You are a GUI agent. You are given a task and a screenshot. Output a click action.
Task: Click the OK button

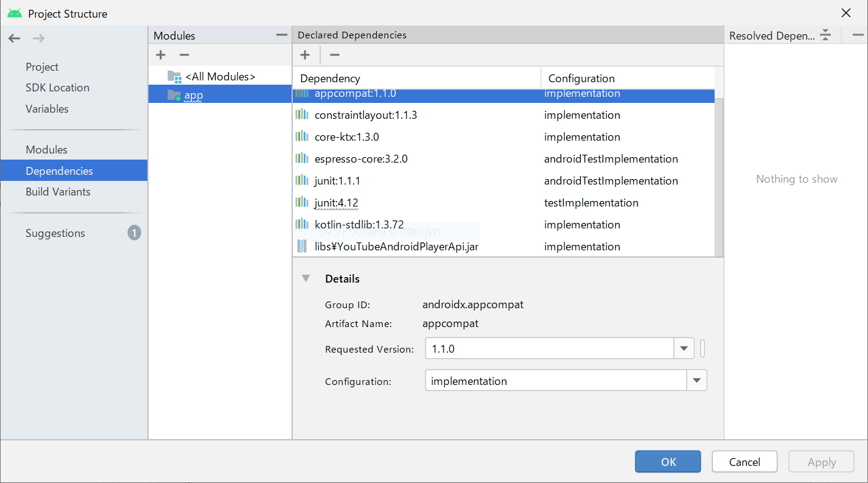[668, 462]
